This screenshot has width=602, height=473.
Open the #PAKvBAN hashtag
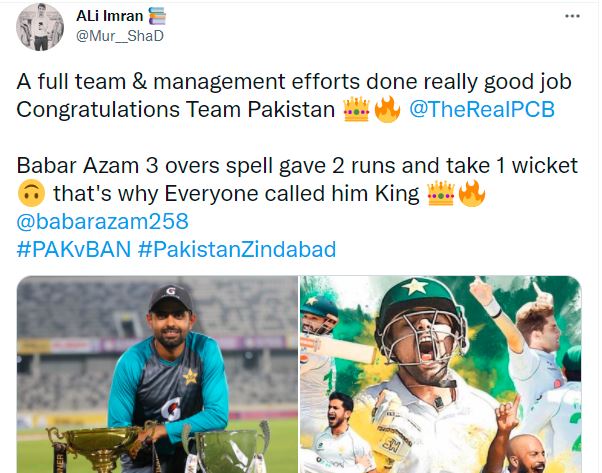click(x=74, y=249)
